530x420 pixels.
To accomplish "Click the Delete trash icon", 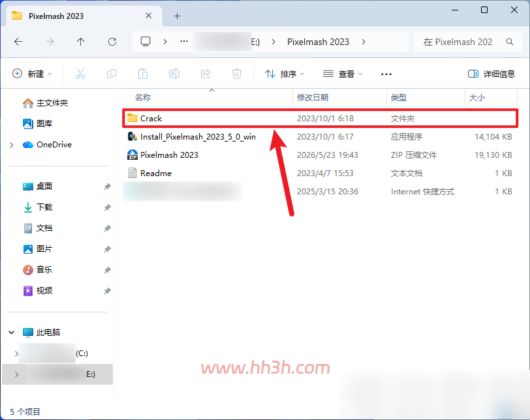I will click(x=236, y=74).
